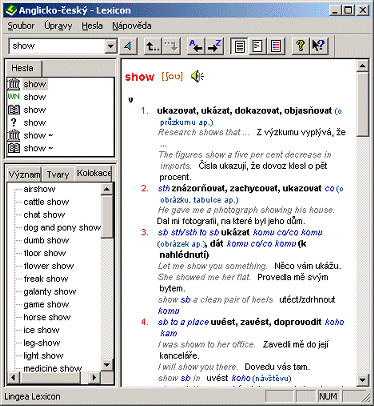Click definition pane scroll up arrow
The width and height of the screenshot is (374, 406).
point(362,66)
